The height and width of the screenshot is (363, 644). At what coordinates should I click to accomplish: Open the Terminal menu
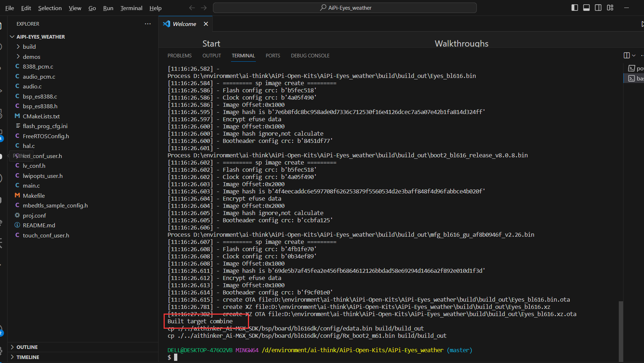tap(131, 8)
